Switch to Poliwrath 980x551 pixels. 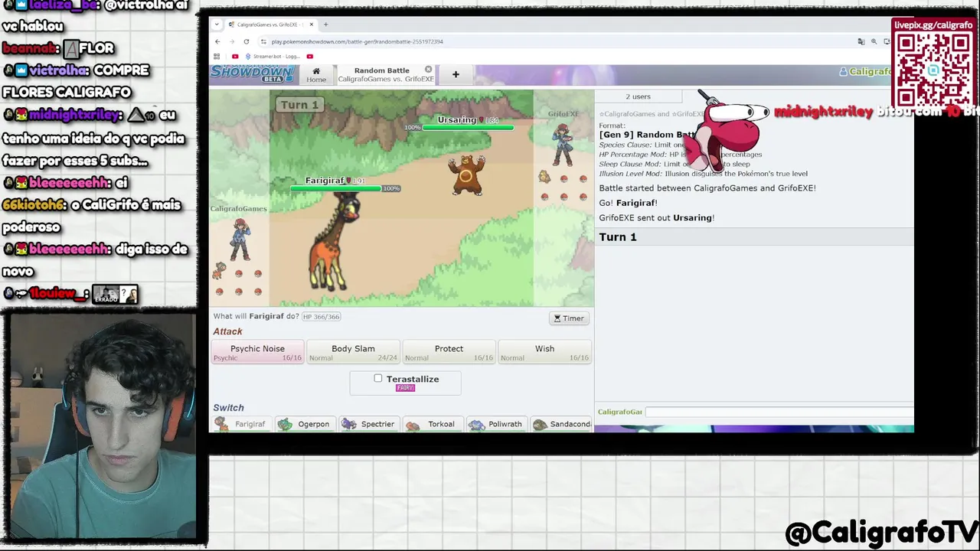pyautogui.click(x=496, y=424)
